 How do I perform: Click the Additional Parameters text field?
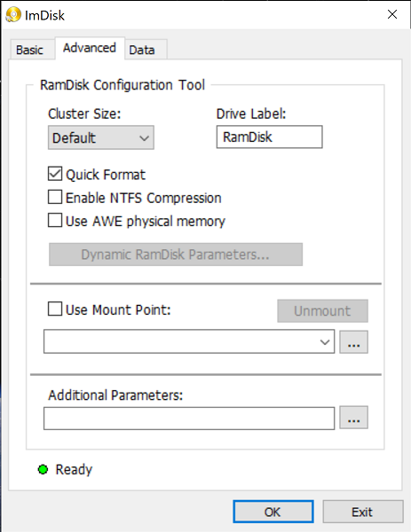tap(189, 419)
